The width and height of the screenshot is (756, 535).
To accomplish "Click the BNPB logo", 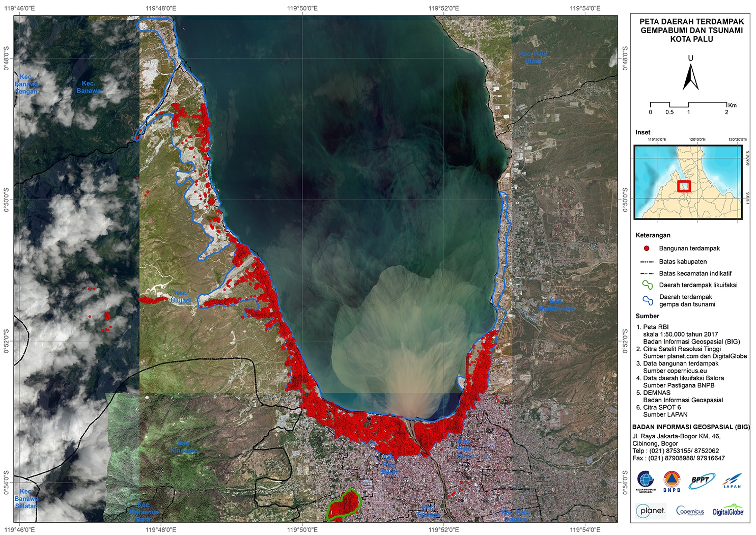I will point(671,482).
